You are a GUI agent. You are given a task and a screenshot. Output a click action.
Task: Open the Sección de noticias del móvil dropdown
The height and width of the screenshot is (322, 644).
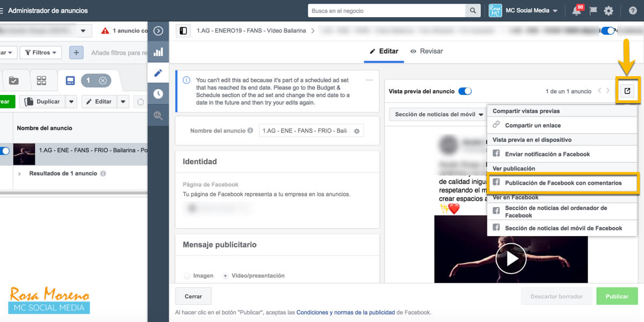click(x=437, y=114)
